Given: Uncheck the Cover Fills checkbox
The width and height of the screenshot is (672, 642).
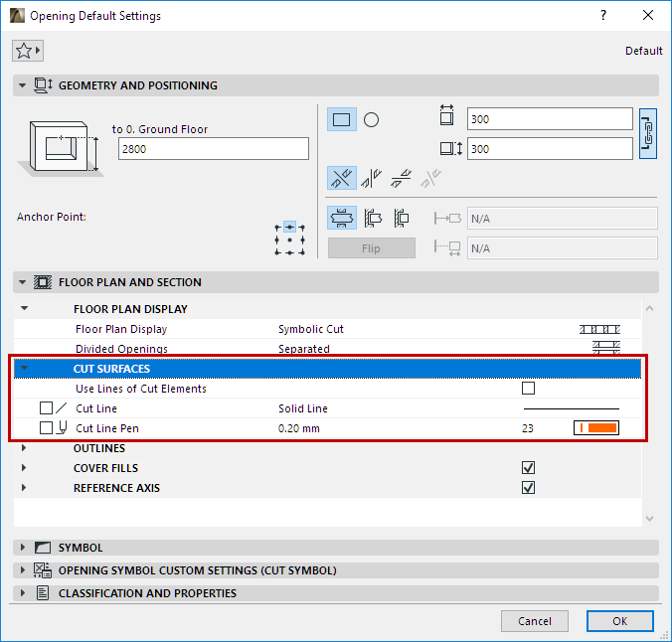Looking at the screenshot, I should tap(528, 467).
